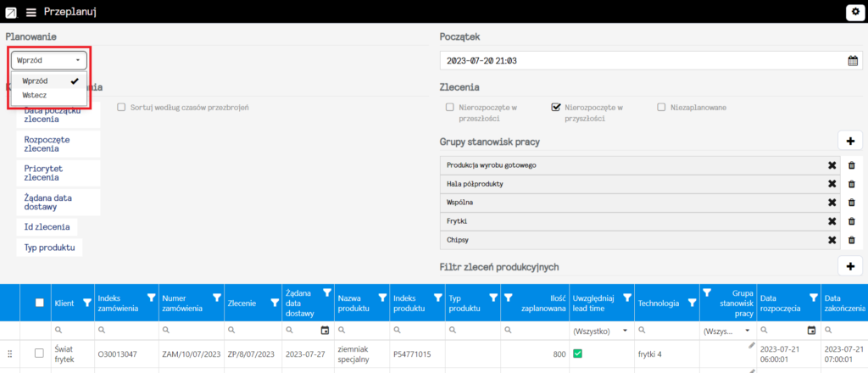Delete Chipsy group using trash icon

point(852,240)
